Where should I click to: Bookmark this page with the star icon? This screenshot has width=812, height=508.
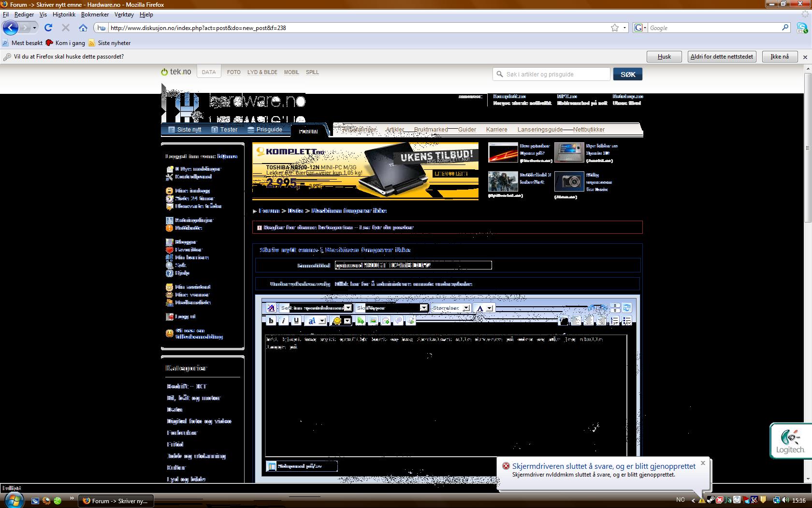(x=615, y=28)
